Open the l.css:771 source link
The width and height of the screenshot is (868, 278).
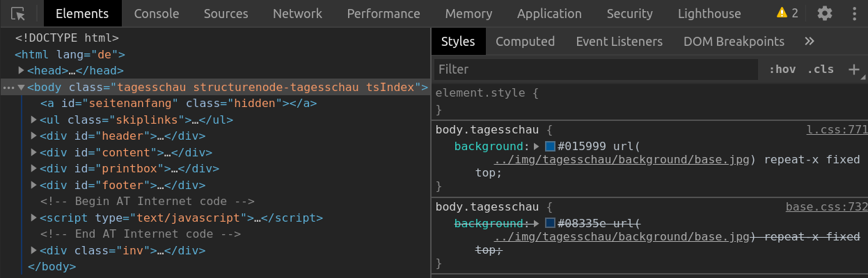point(837,130)
